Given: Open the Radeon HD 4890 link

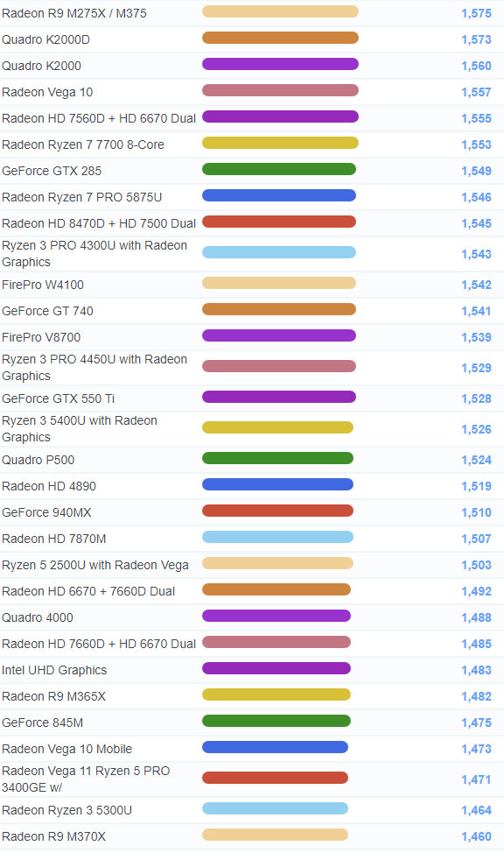Looking at the screenshot, I should point(49,486).
